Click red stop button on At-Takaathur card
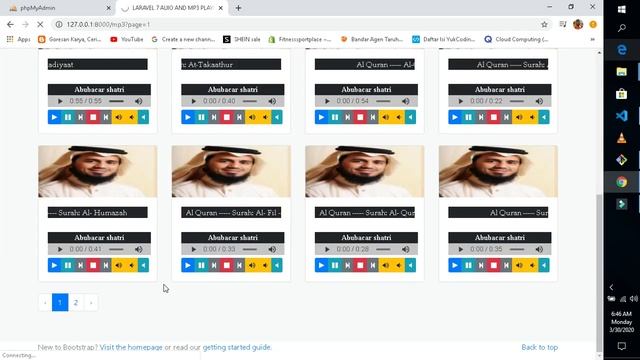640x360 pixels. point(227,117)
